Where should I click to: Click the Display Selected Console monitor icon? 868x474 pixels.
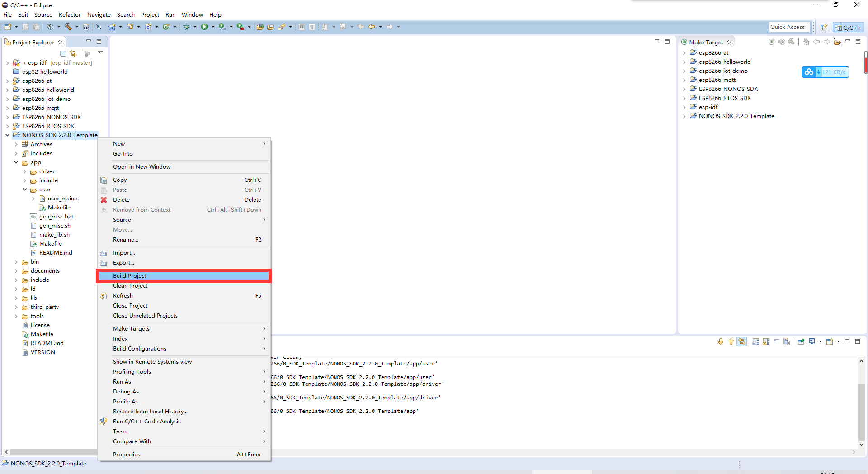point(812,341)
